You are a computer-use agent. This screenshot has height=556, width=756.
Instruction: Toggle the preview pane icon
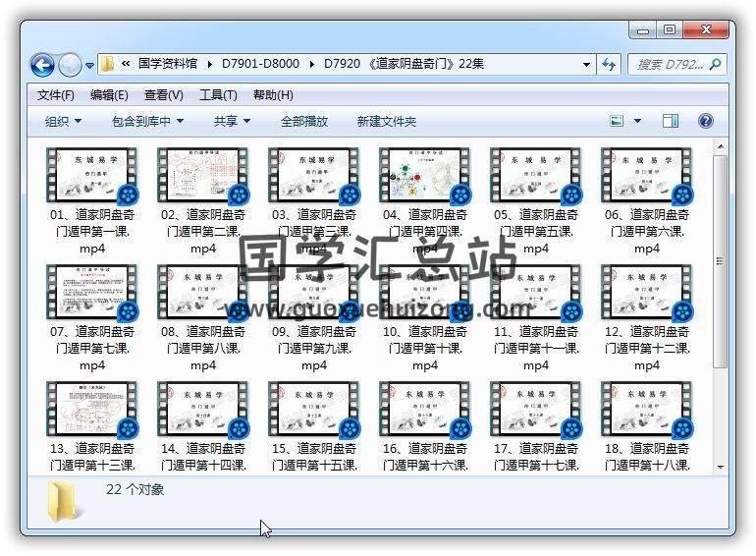click(671, 121)
